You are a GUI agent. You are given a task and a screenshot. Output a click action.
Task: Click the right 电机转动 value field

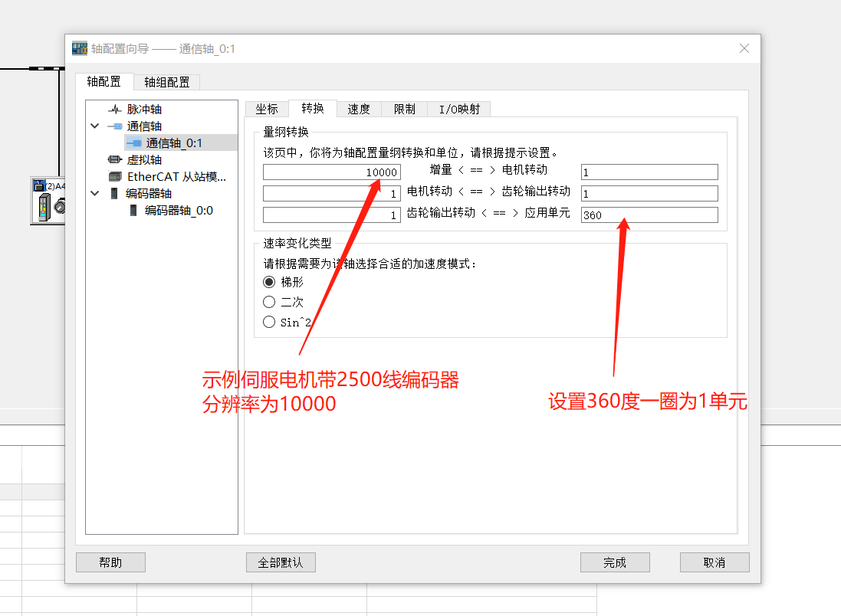[649, 172]
